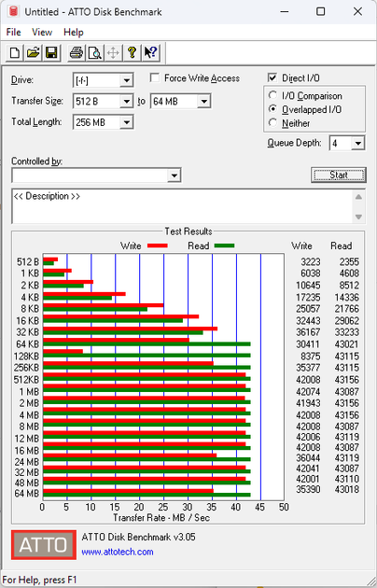This screenshot has height=588, width=377.
Task: Select the Neither radio button
Action: [272, 122]
